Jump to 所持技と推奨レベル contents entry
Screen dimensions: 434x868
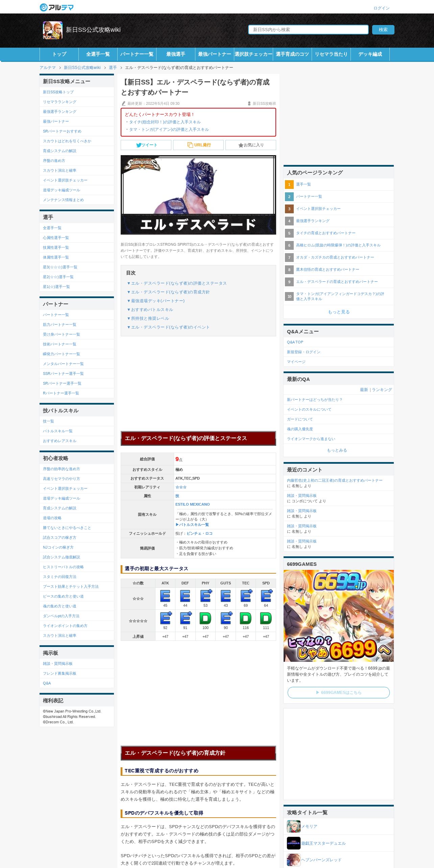[148, 318]
